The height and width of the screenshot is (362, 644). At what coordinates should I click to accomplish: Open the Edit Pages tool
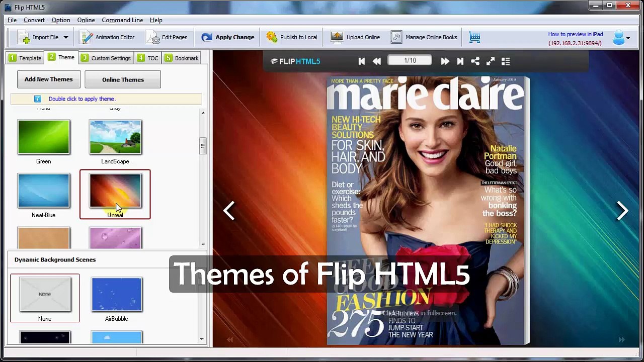(167, 37)
